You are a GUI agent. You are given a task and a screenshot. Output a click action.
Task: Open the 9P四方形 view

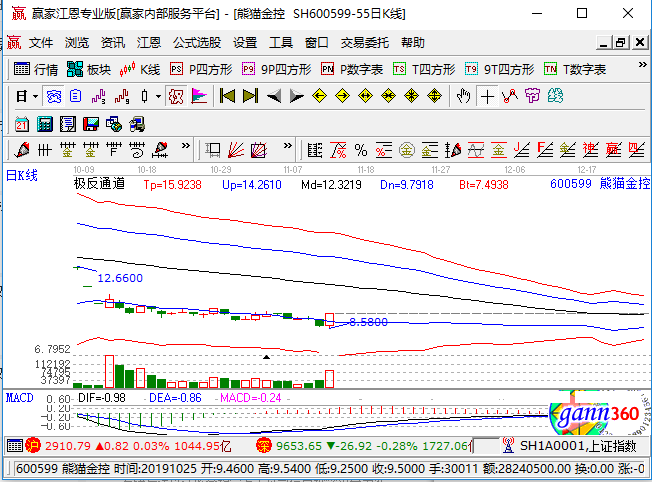click(x=277, y=69)
